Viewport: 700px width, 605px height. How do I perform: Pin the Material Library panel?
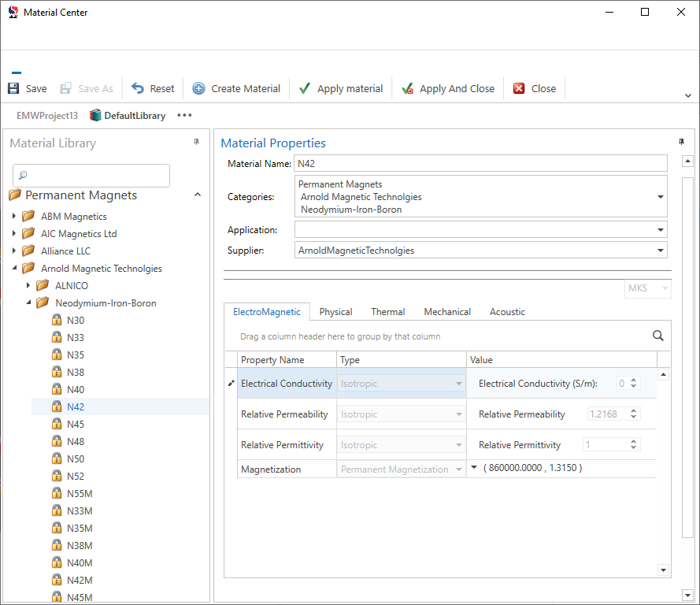click(196, 142)
